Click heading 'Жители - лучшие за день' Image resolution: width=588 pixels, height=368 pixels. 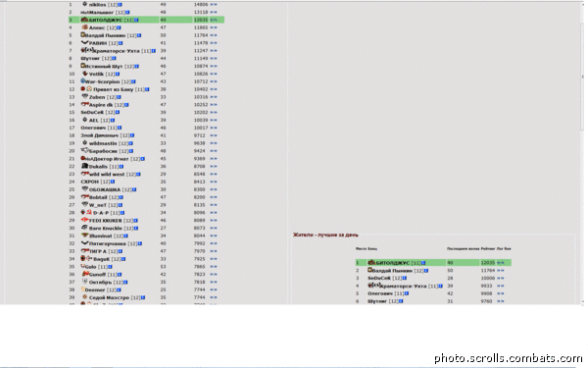pos(325,236)
